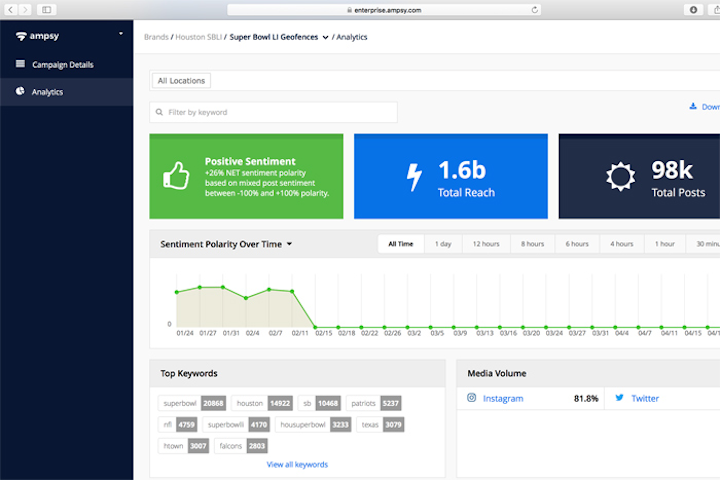720x480 pixels.
Task: Click the Twitter bird icon
Action: (619, 398)
